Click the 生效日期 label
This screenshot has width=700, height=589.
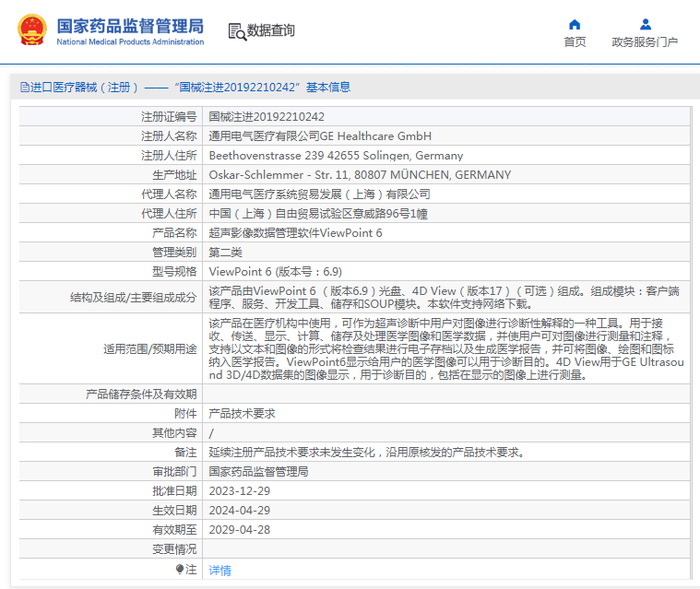(174, 511)
